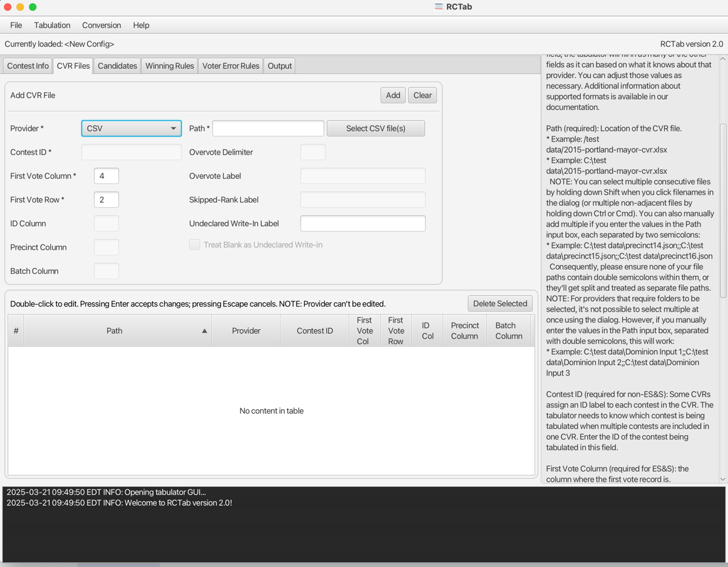Screen dimensions: 728x567
Task: Click the horizontal scrollbar at window bottom
Action: pos(118,564)
